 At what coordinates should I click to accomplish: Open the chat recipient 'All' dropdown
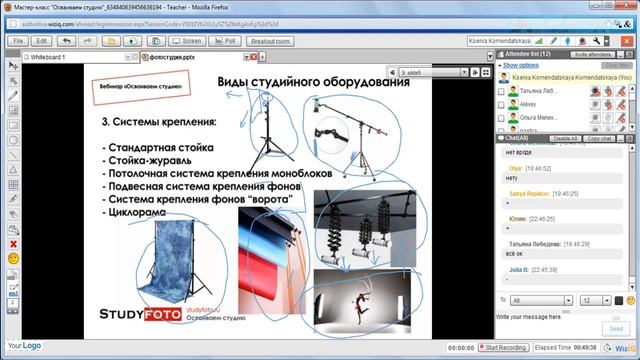click(x=568, y=300)
